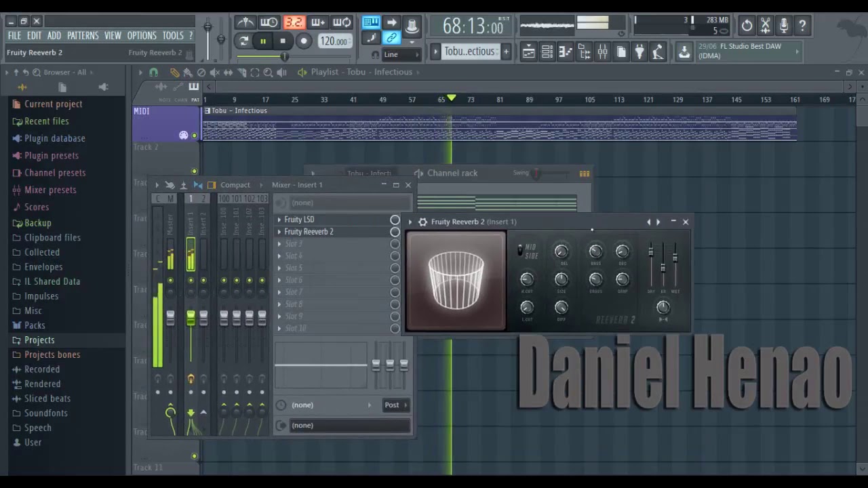Mute Track 2 using its green light
The height and width of the screenshot is (488, 868).
(195, 171)
